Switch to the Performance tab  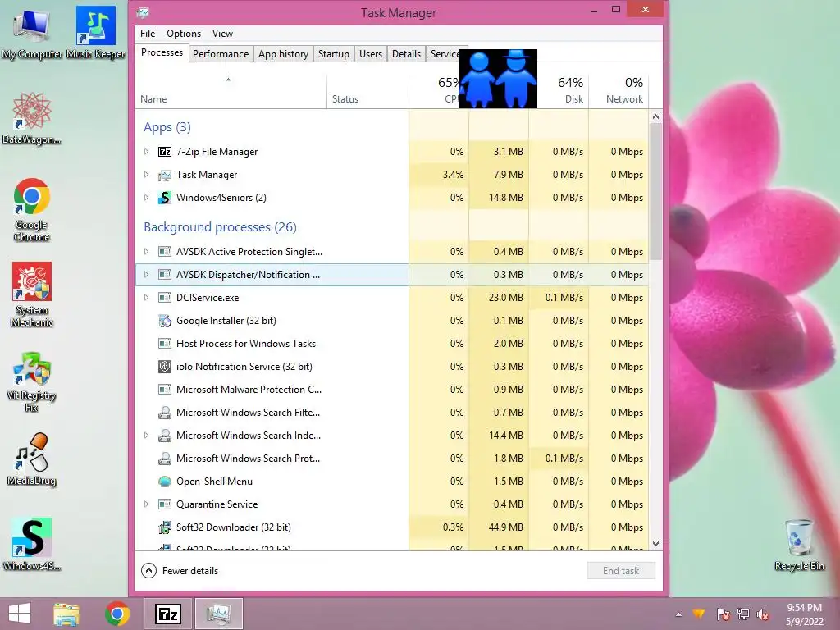point(221,54)
